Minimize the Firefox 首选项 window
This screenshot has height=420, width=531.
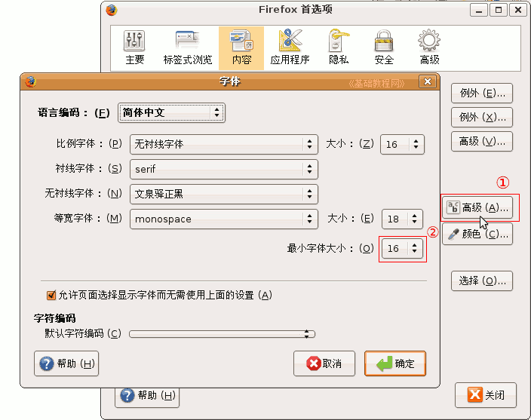tap(478, 10)
